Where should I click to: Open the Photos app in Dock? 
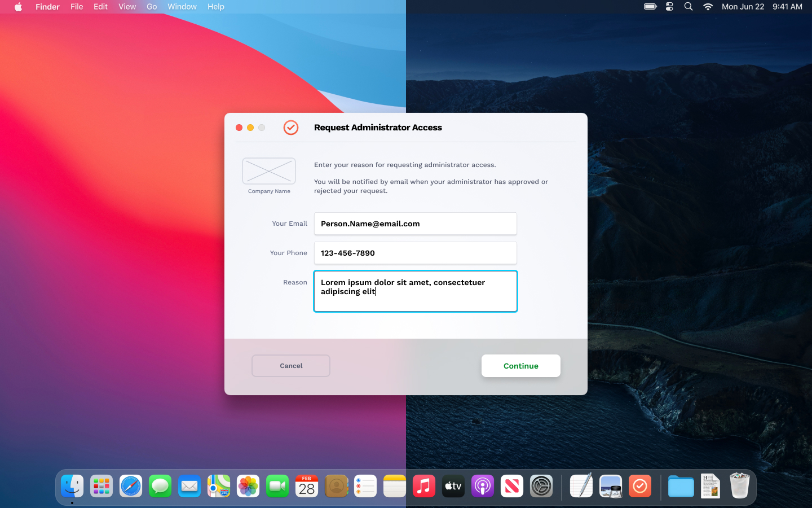pos(248,486)
